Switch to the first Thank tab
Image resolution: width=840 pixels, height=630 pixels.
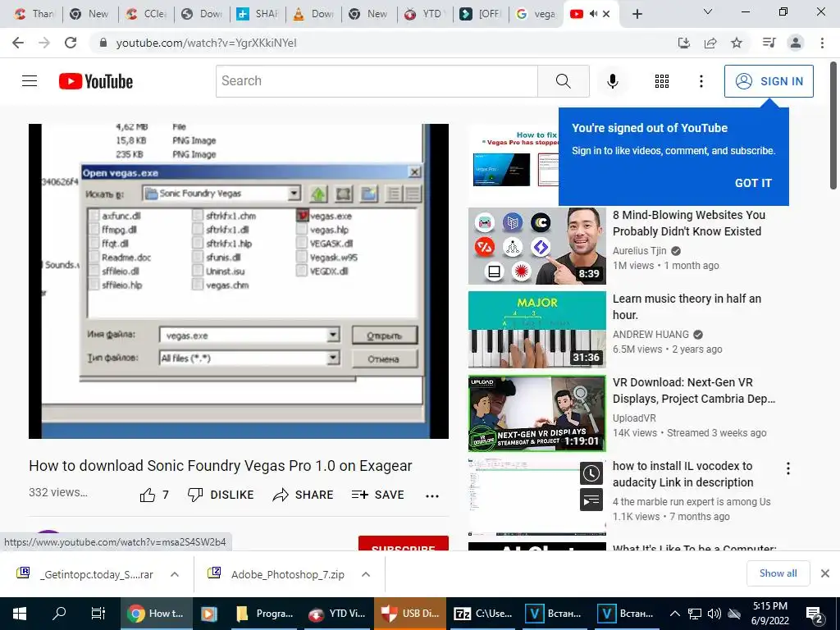[x=34, y=14]
